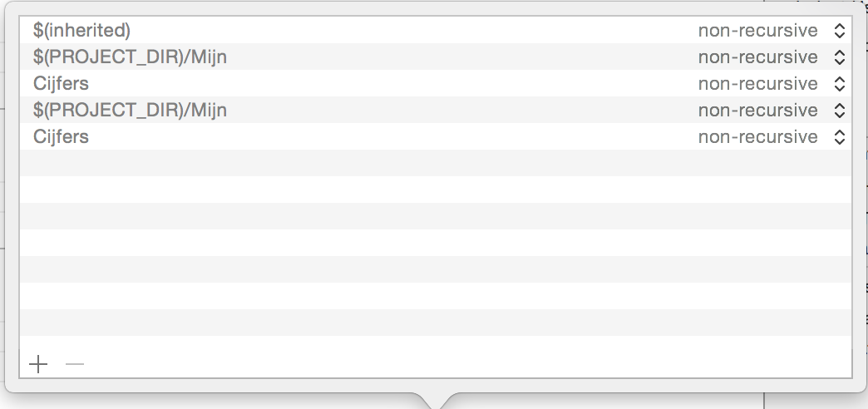Select the first $(PROJECT_DIR)/Mijn path entry
Screen dimensions: 868x409
click(x=130, y=57)
